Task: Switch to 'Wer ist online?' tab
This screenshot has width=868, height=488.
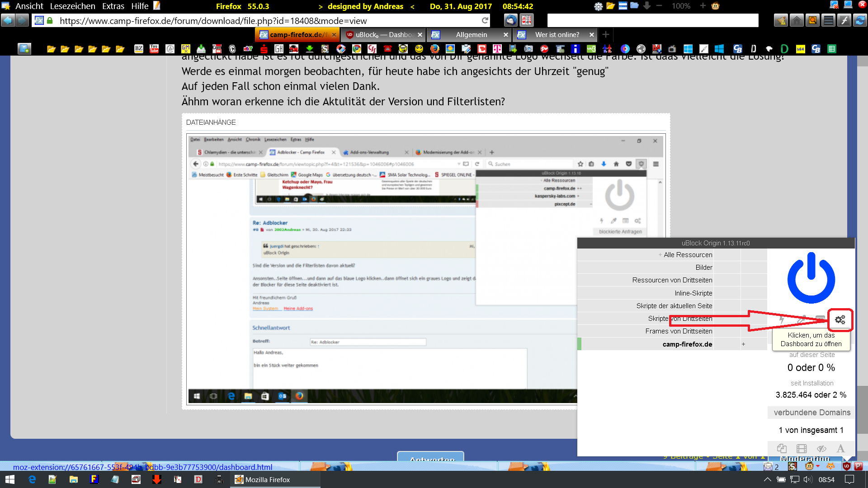Action: 557,35
